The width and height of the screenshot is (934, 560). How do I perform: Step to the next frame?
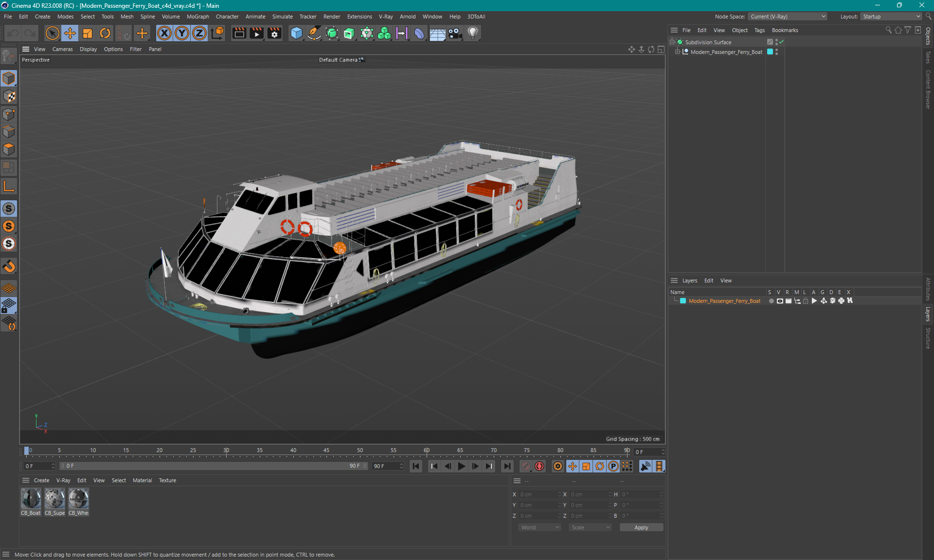[x=475, y=466]
